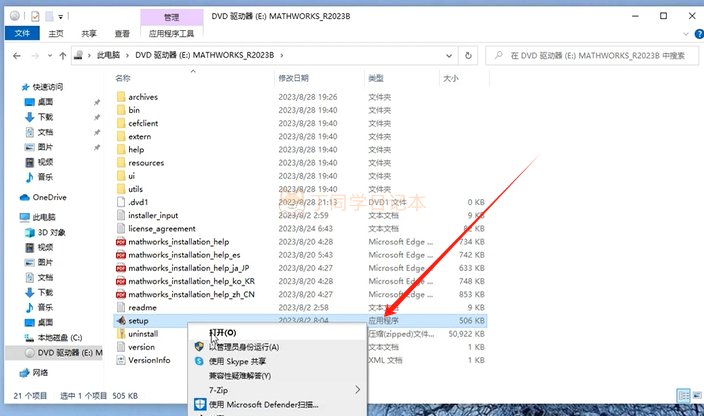This screenshot has width=704, height=416.
Task: Click the breadcrumb chevron after 此电脑
Action: click(x=127, y=55)
